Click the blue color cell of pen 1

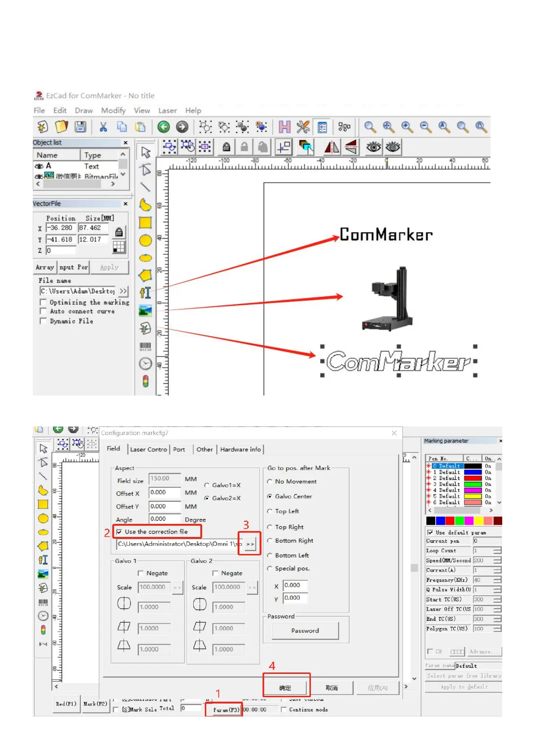coord(473,472)
